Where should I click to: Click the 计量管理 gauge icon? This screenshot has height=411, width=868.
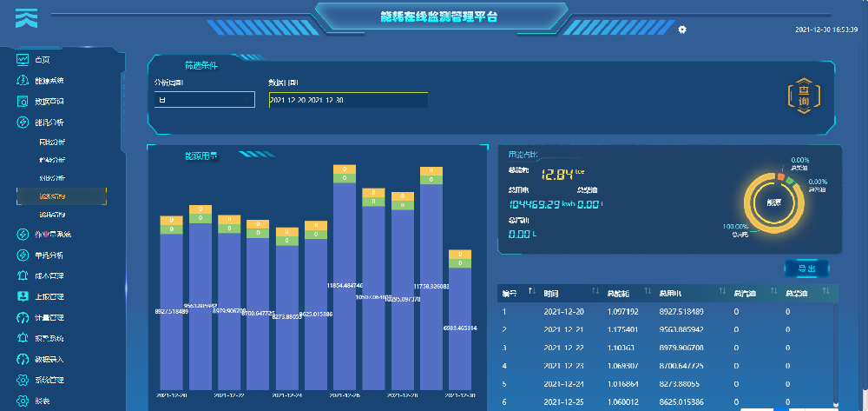tap(23, 317)
